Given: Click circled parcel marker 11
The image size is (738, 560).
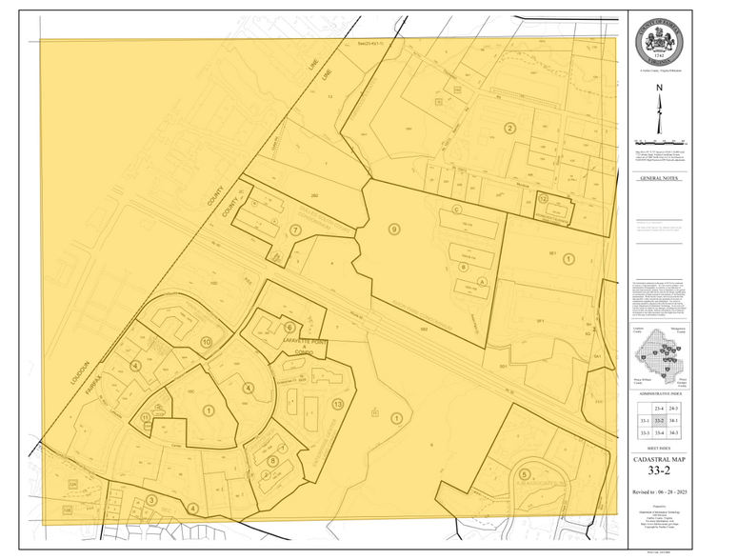Looking at the screenshot, I should click(x=145, y=416).
